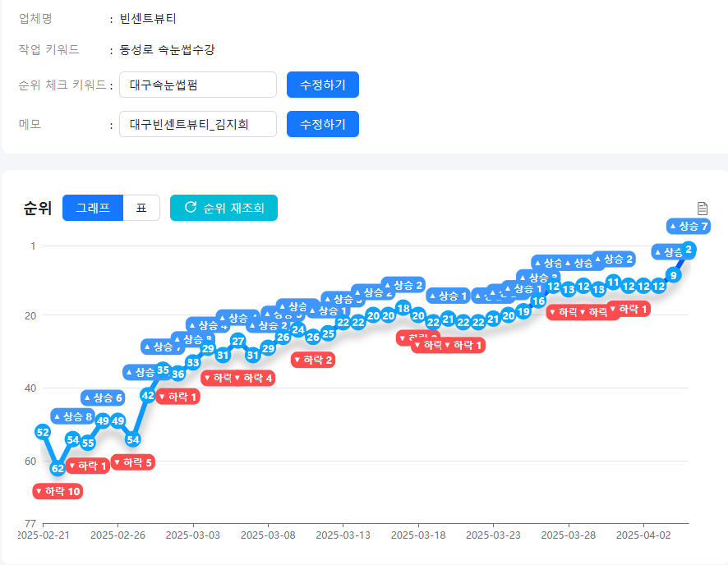Click the 2025-04-02 axis date label
Viewport: 728px width, 565px height.
click(x=643, y=535)
